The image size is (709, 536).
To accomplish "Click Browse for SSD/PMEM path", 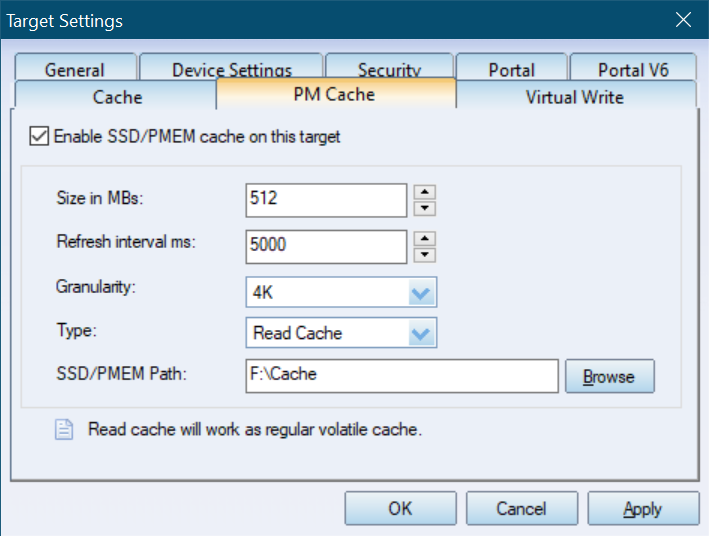I will [x=610, y=376].
